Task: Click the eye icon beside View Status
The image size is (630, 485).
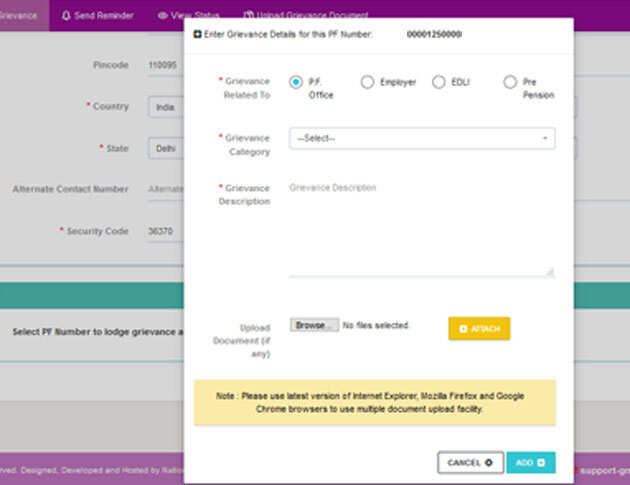Action: click(162, 16)
